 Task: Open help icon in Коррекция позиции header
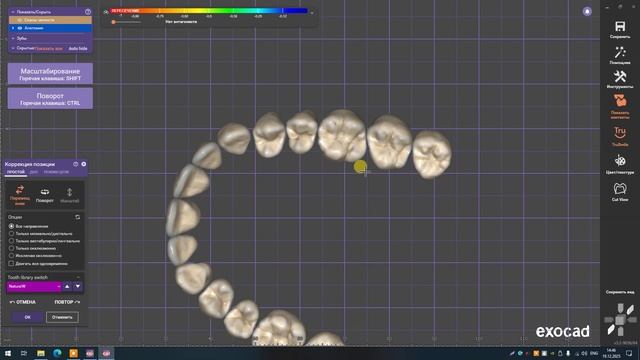click(76, 164)
